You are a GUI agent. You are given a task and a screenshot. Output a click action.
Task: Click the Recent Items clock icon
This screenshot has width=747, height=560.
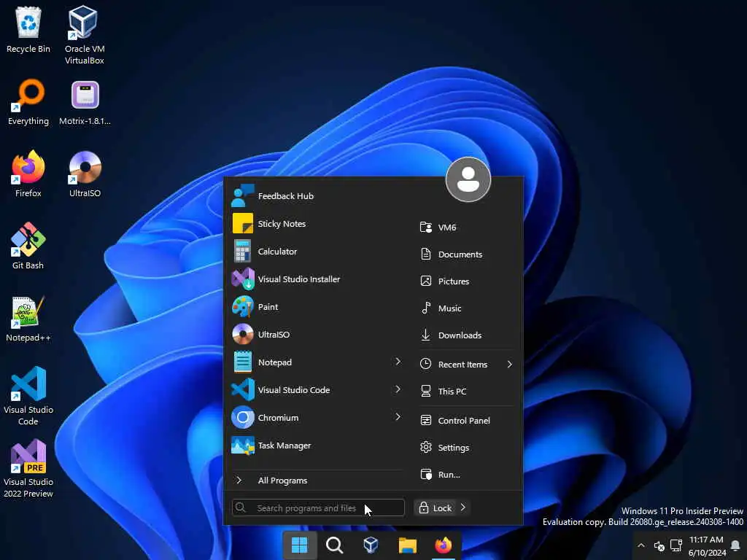425,365
